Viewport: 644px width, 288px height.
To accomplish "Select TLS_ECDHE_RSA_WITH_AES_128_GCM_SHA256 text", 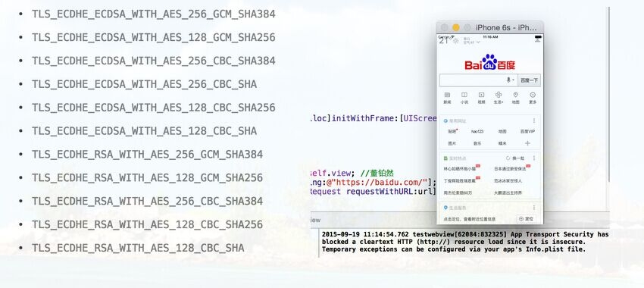I will [148, 178].
